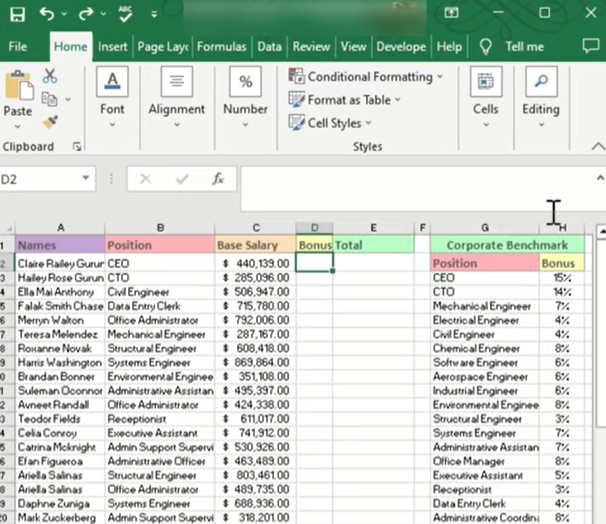Image resolution: width=606 pixels, height=524 pixels.
Task: Open Ribbon Display Options
Action: tap(451, 14)
